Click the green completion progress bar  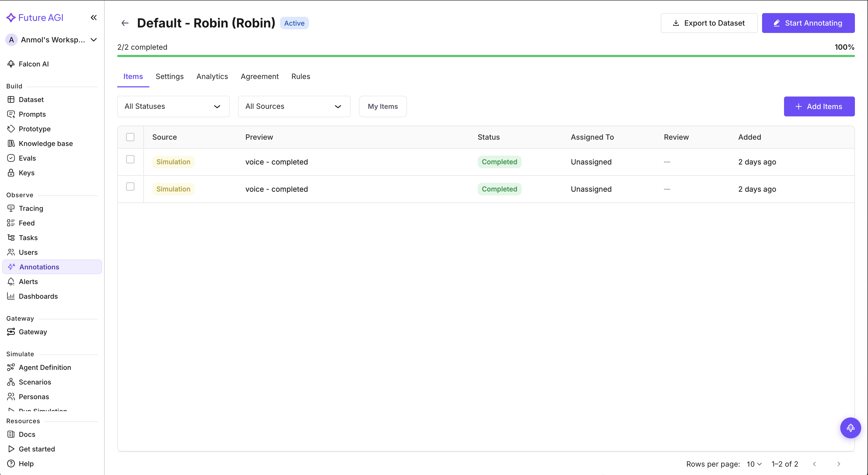coord(486,56)
